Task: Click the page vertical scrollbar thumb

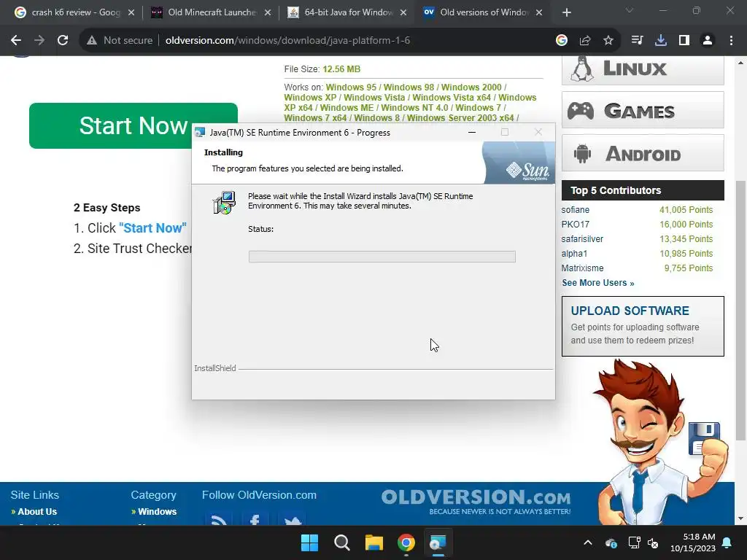Action: pos(740,310)
